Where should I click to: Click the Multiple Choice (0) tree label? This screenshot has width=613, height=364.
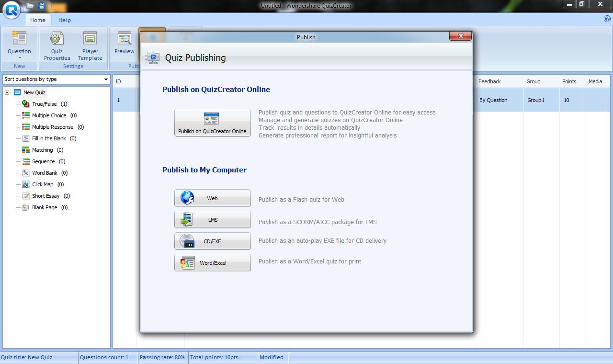click(x=54, y=115)
